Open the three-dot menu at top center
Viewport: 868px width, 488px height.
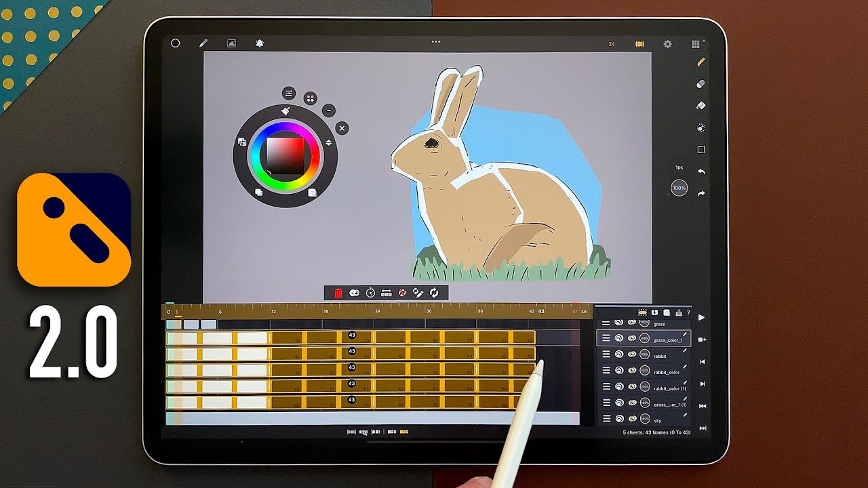pyautogui.click(x=436, y=42)
